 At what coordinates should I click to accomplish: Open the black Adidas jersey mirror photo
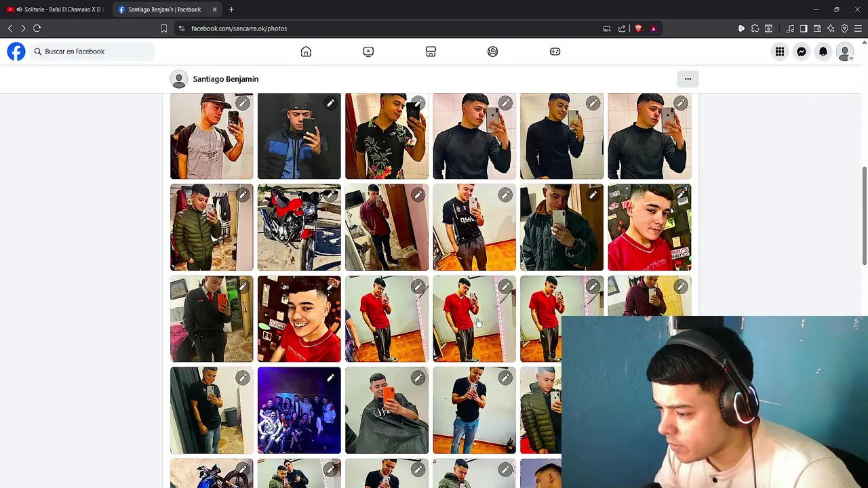[474, 228]
